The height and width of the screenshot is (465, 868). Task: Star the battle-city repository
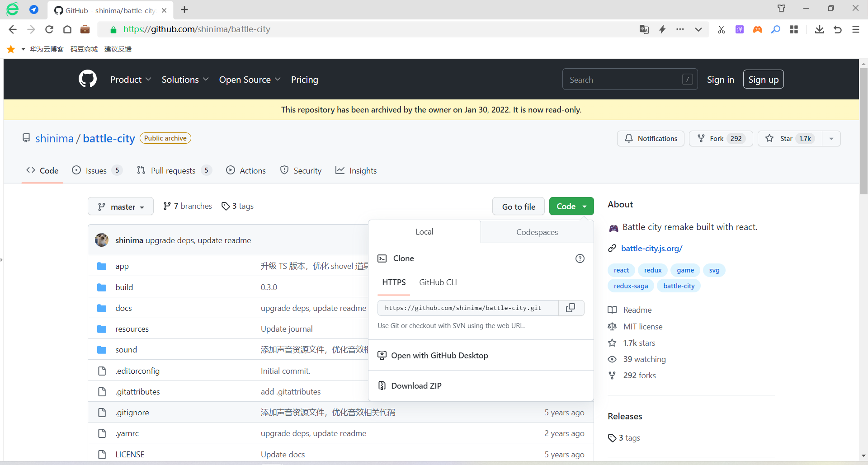tap(790, 139)
